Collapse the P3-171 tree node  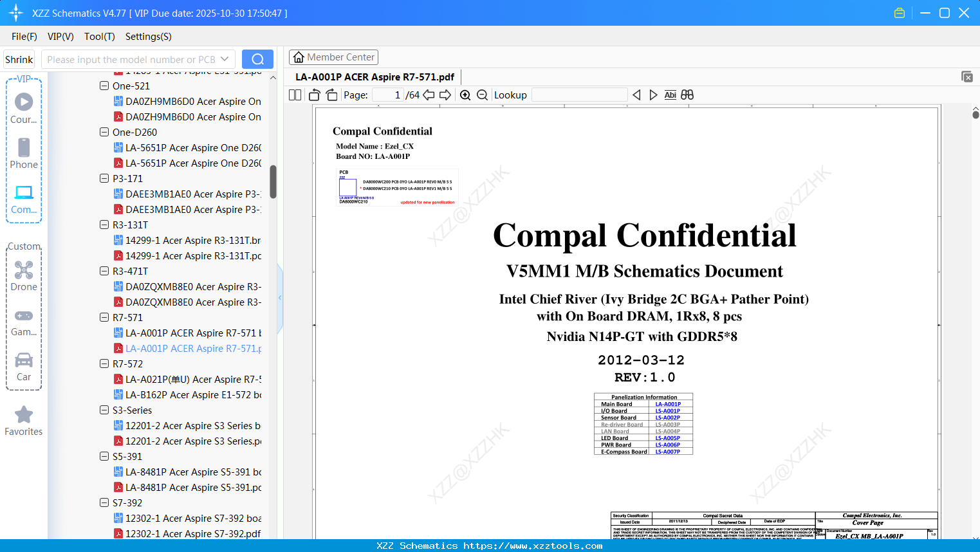pyautogui.click(x=104, y=178)
